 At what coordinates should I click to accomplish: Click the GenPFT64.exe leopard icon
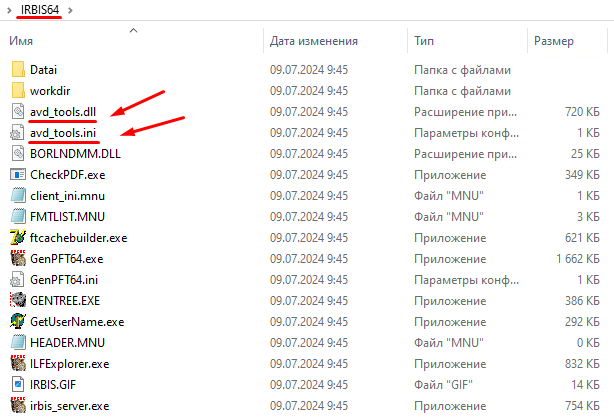[18, 258]
